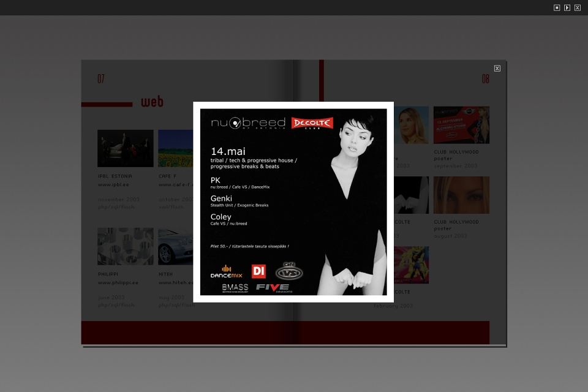Select the blonde woman poster thumbnail
588x392 pixels.
click(411, 125)
